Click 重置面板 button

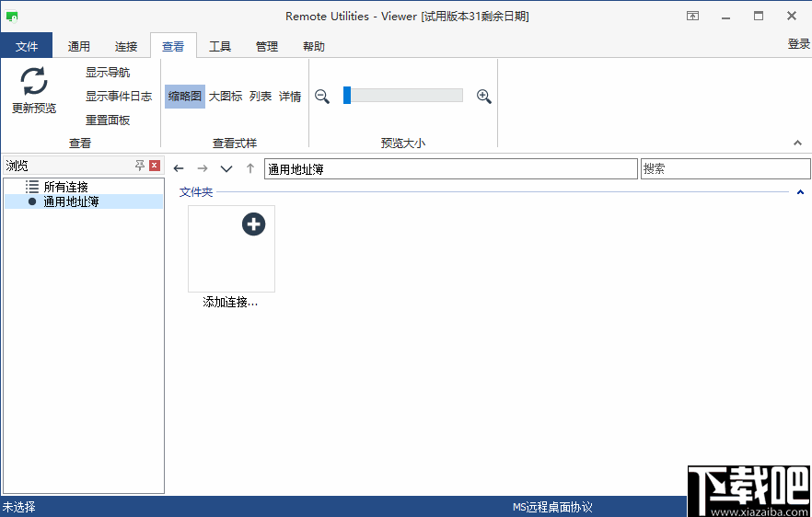[108, 121]
